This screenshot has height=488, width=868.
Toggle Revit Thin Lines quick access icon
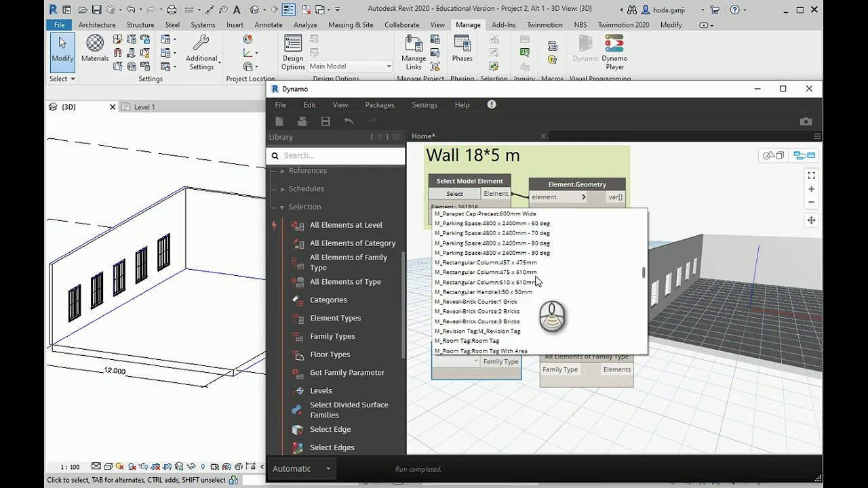(x=289, y=9)
